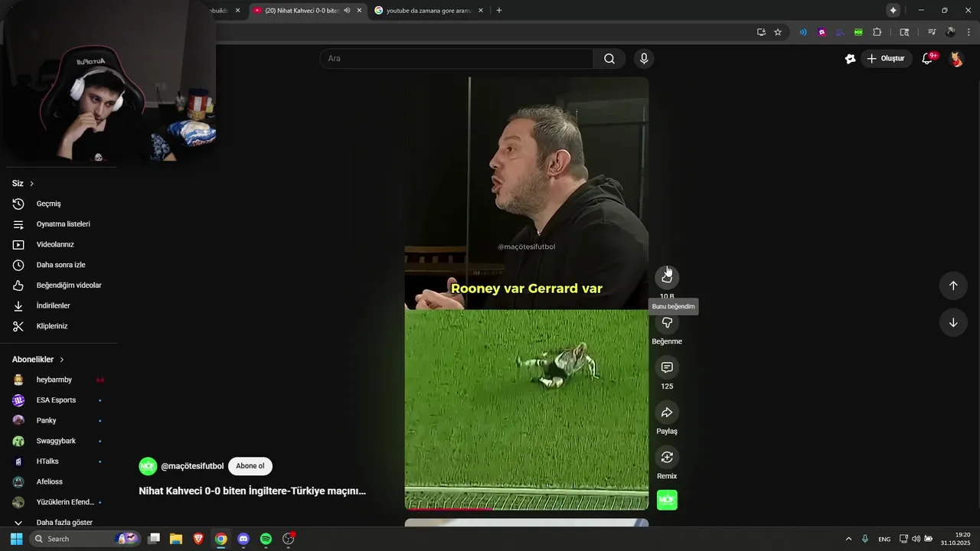
Task: Open Discord from the taskbar
Action: [x=243, y=539]
